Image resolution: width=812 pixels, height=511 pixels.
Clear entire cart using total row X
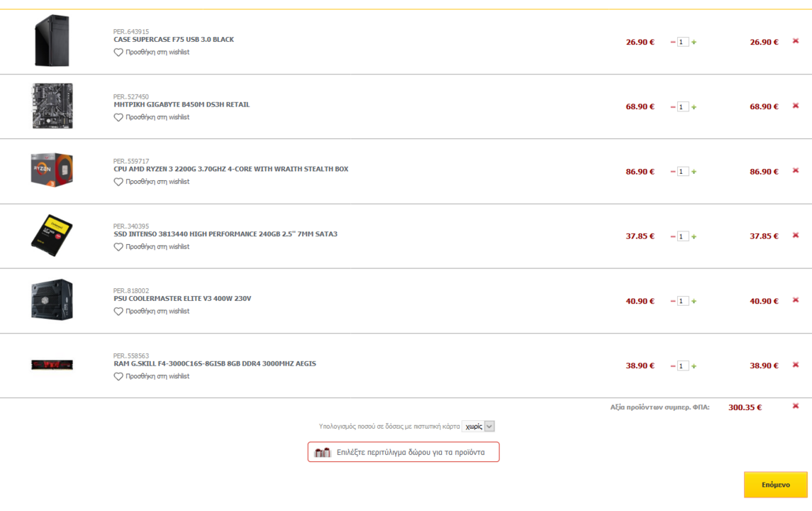pos(796,406)
